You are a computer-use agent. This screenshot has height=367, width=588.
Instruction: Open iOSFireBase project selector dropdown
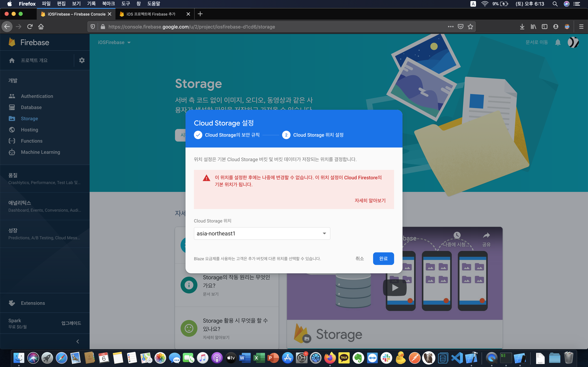(114, 42)
